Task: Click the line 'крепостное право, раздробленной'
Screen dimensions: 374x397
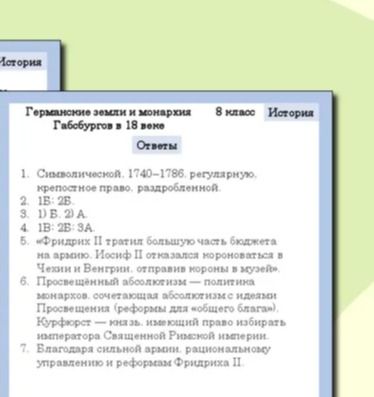Action: pos(129,188)
